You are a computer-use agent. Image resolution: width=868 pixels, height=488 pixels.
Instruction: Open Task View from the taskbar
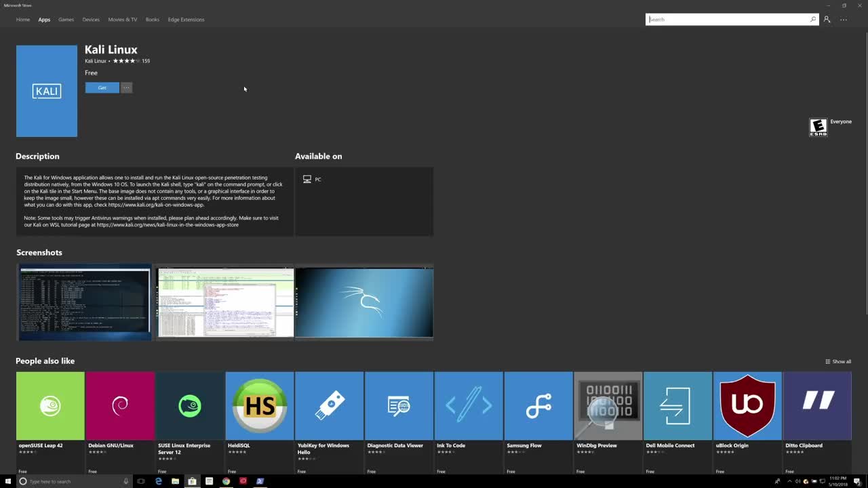pos(141,481)
